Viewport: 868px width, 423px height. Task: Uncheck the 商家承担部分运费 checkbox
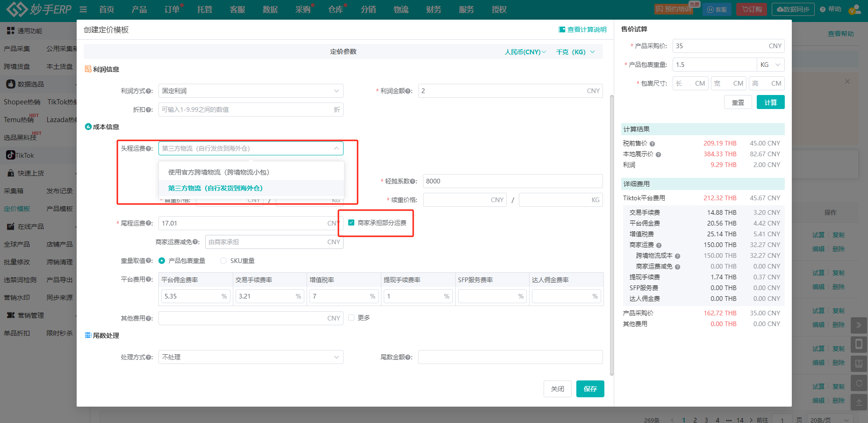click(x=352, y=223)
